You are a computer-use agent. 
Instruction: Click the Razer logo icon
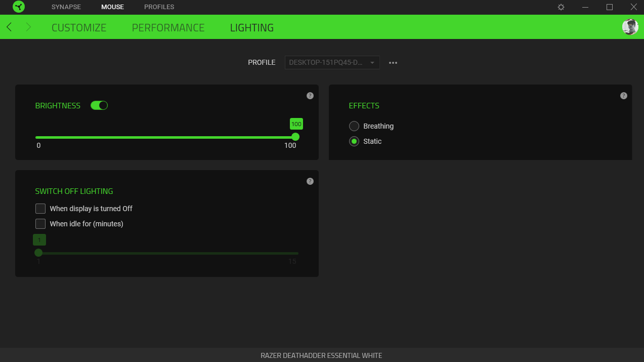(x=19, y=7)
